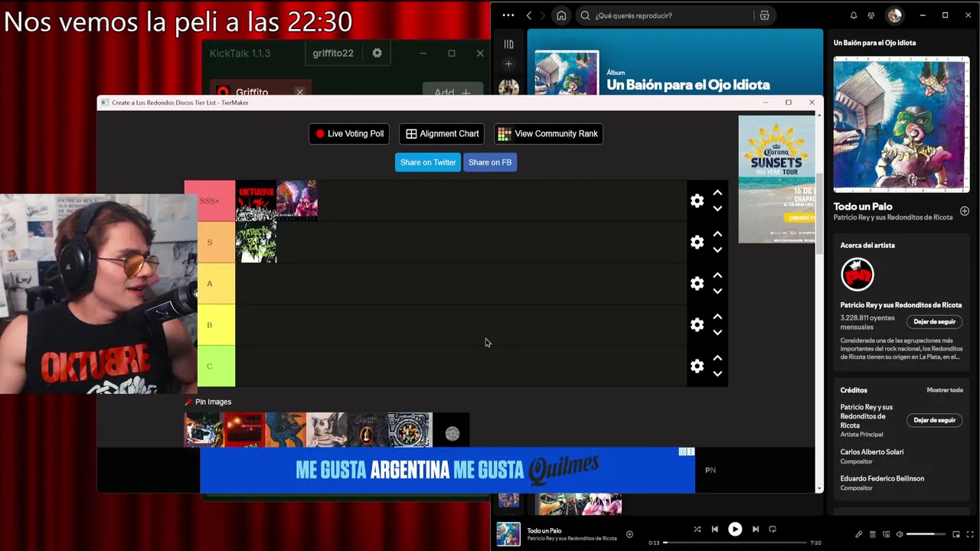The width and height of the screenshot is (980, 551).
Task: Select the green C tier label
Action: pos(216,366)
